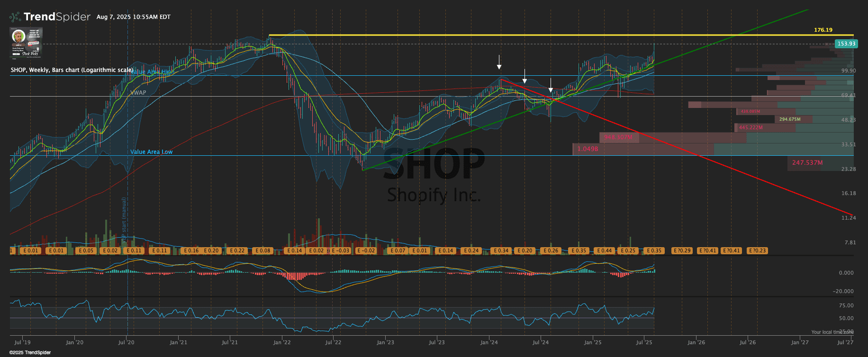Screen dimensions: 868x357
Task: Click the Jan '22 time axis label
Action: [282, 342]
